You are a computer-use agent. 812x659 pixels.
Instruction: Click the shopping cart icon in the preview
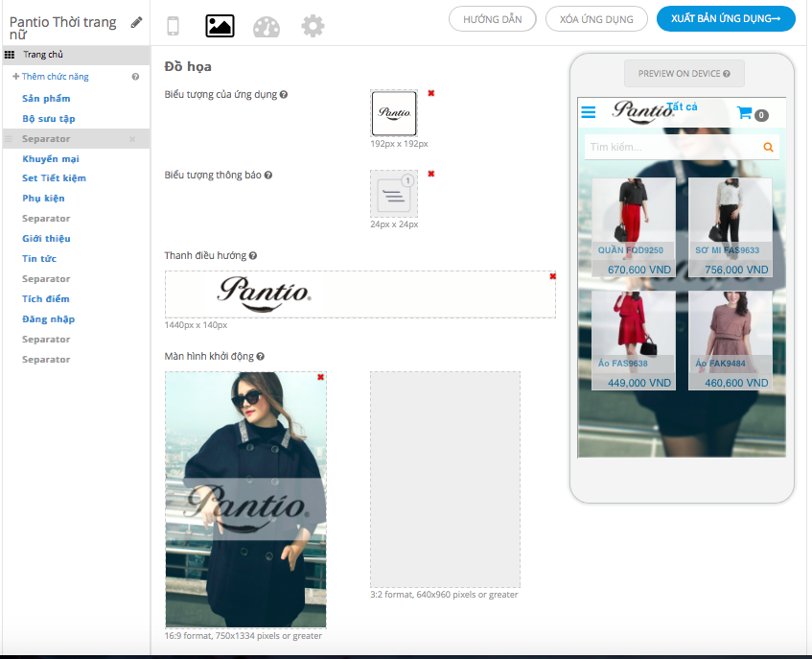747,111
